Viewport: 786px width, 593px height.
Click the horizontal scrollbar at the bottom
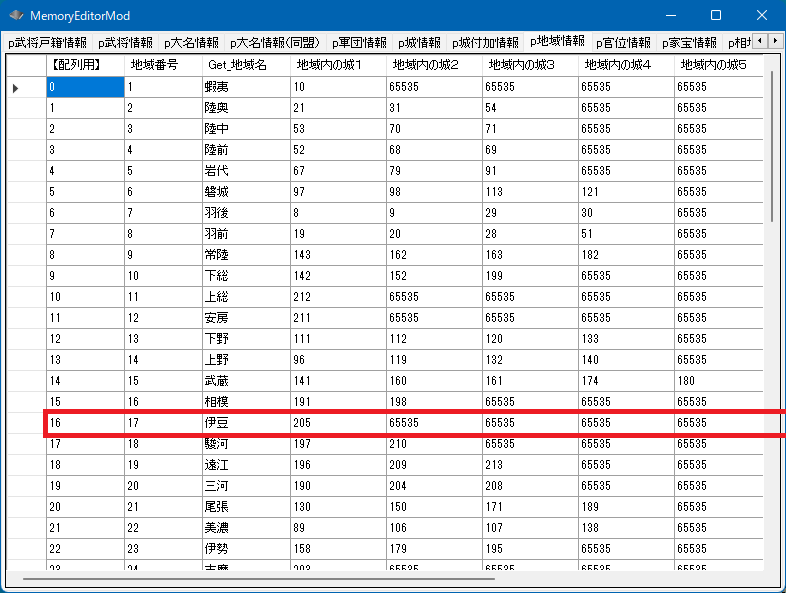tap(258, 578)
